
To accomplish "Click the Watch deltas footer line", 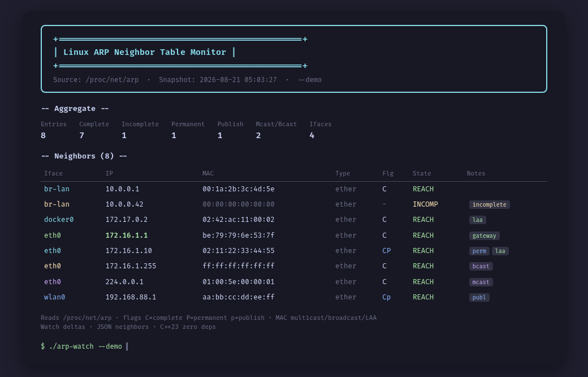I will pos(128,327).
